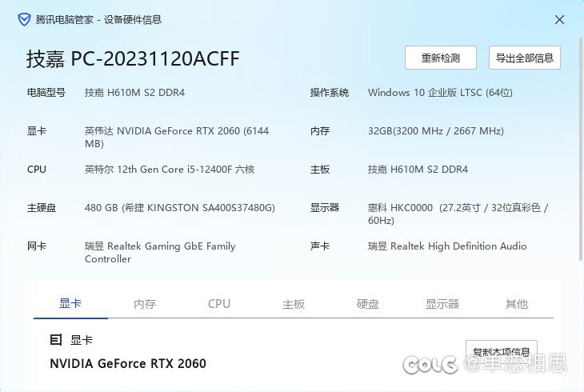Select the 显卡 tab
Screen dimensions: 584x392
(70, 304)
